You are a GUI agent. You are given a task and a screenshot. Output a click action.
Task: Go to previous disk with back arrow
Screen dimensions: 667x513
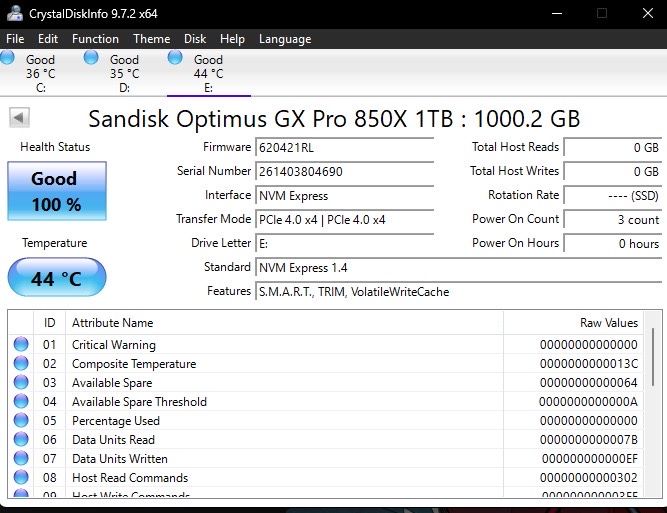click(x=19, y=117)
